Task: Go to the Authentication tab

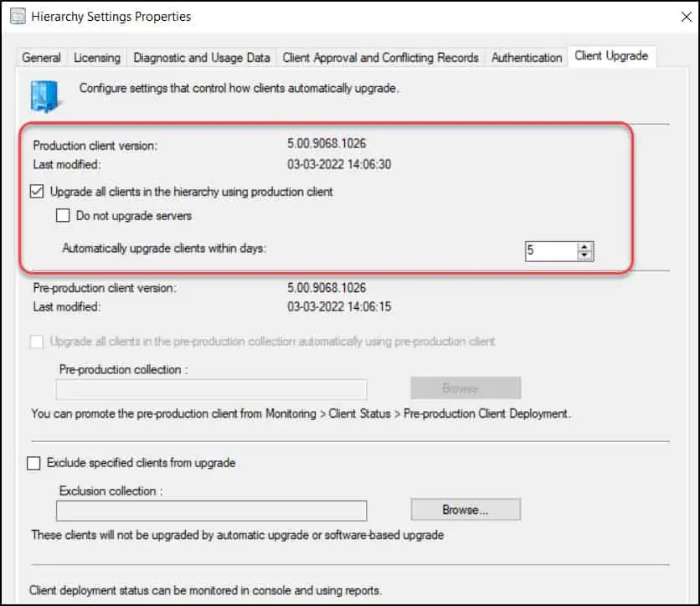Action: 527,58
